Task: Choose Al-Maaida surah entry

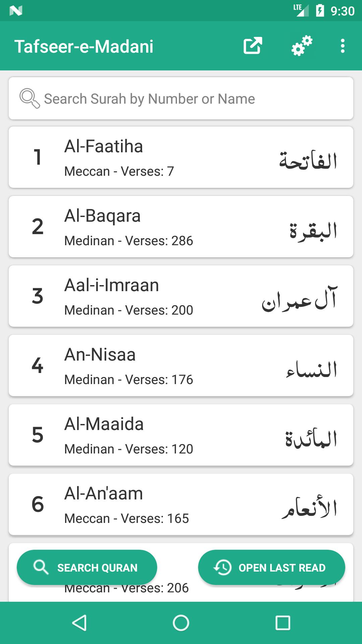Action: [x=181, y=435]
